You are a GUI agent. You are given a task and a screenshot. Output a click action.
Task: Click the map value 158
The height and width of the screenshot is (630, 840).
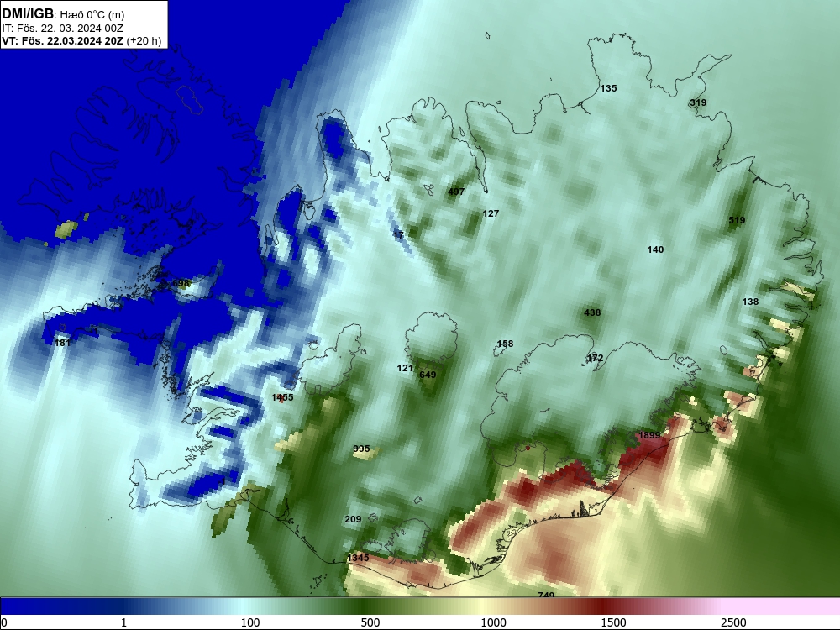click(505, 344)
